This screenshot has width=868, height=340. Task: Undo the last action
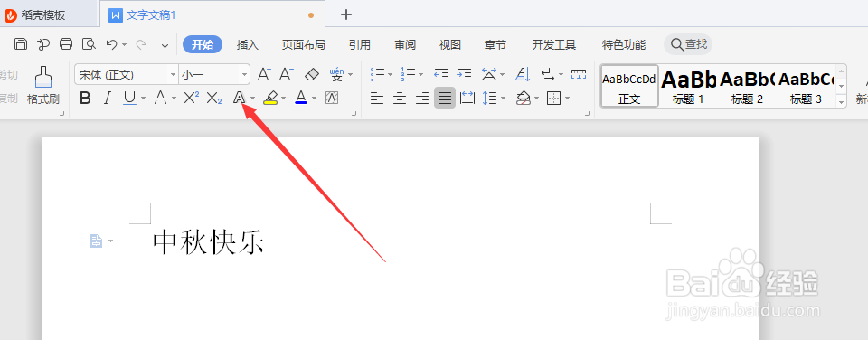click(x=111, y=44)
